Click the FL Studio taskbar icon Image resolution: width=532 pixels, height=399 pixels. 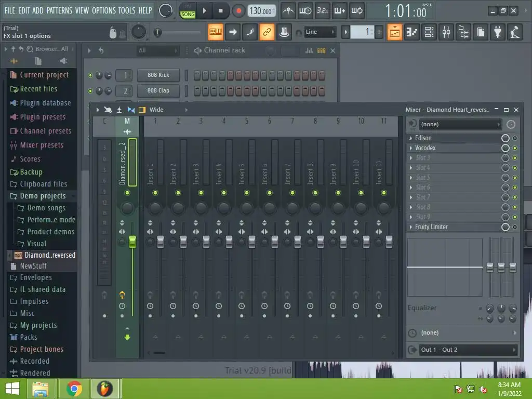pyautogui.click(x=105, y=389)
